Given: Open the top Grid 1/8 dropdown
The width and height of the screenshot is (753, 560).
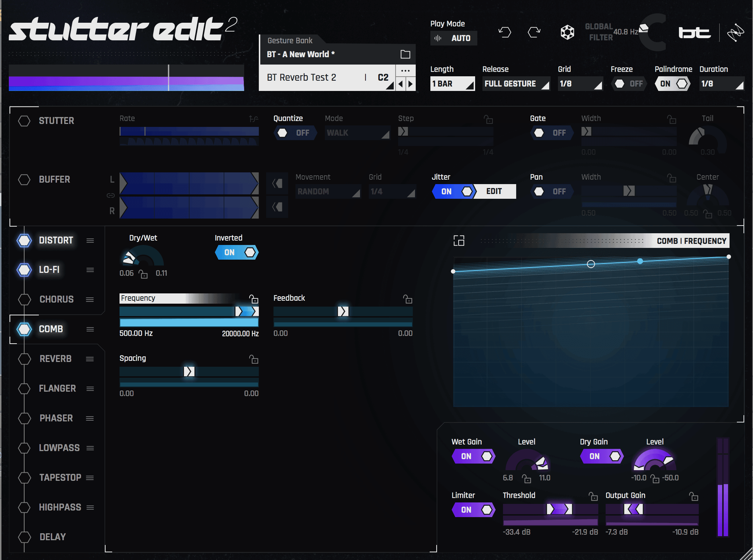Looking at the screenshot, I should (x=580, y=84).
